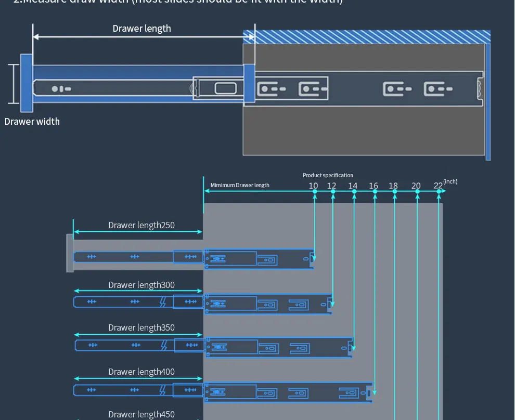Select the blue drawer front panel in top diagram
This screenshot has width=515, height=420.
(26, 83)
